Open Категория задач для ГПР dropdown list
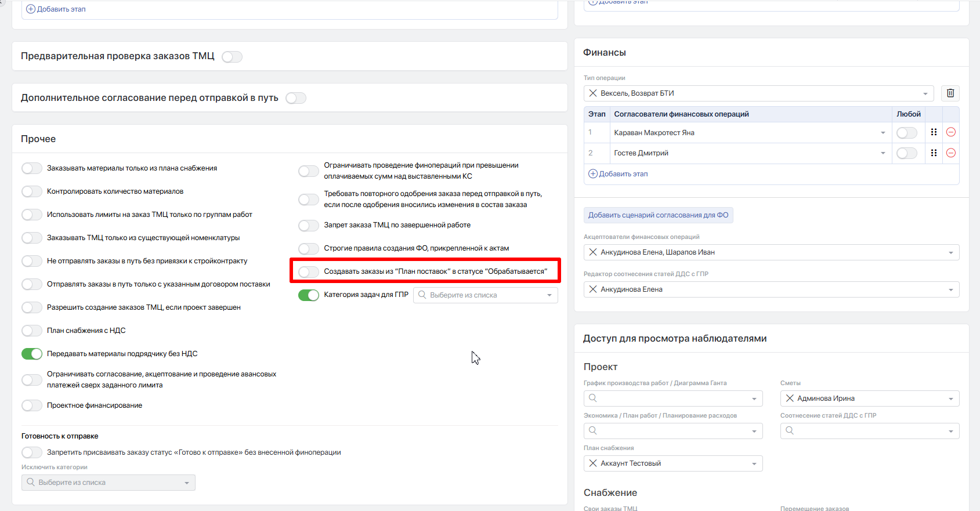 pos(486,295)
